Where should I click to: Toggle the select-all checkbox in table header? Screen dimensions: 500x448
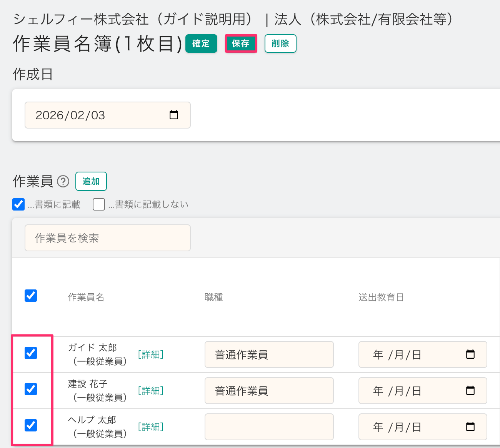tap(31, 296)
